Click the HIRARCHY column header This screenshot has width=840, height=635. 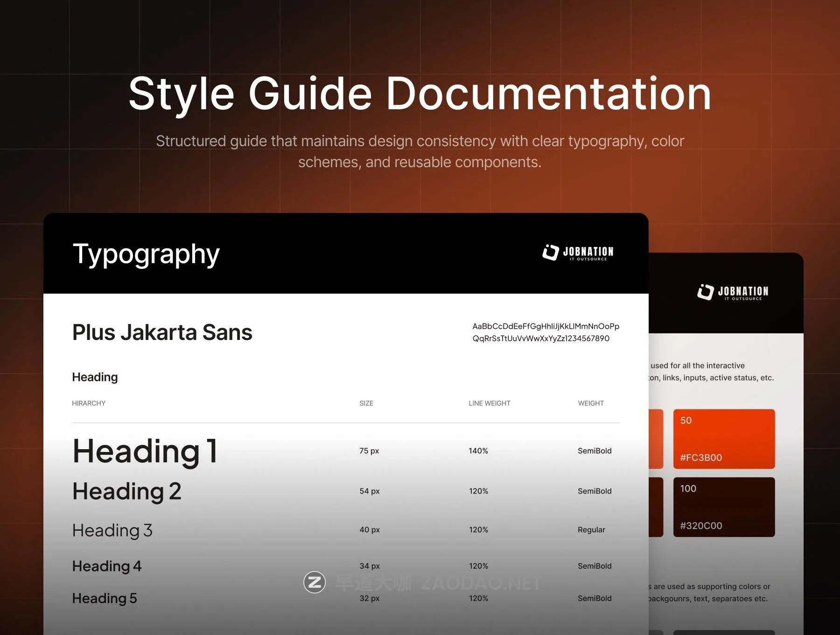click(89, 403)
